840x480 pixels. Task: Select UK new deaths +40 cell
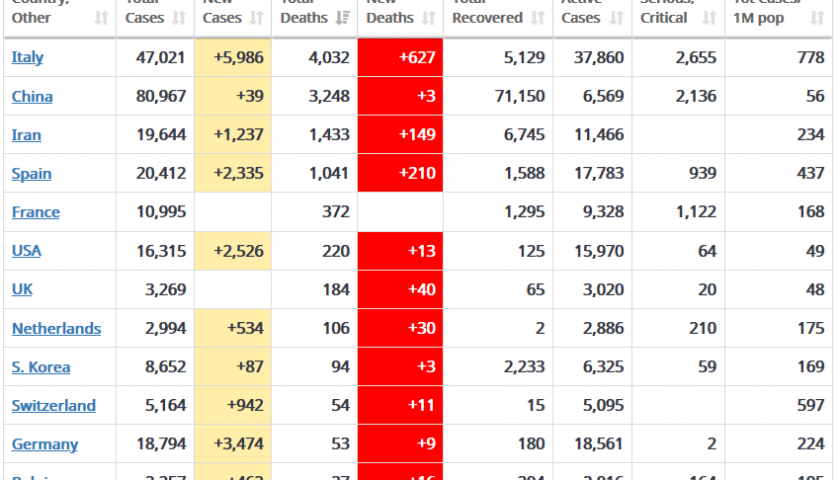point(400,289)
